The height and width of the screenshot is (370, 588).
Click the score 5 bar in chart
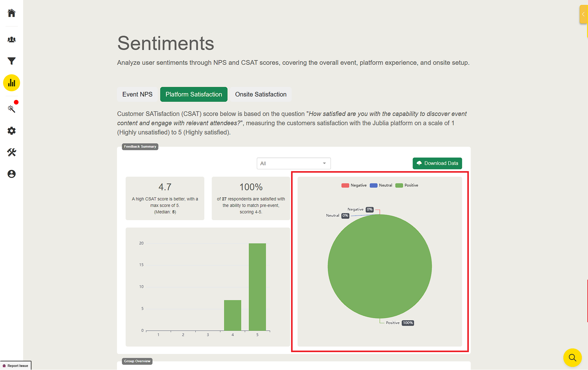(x=257, y=287)
